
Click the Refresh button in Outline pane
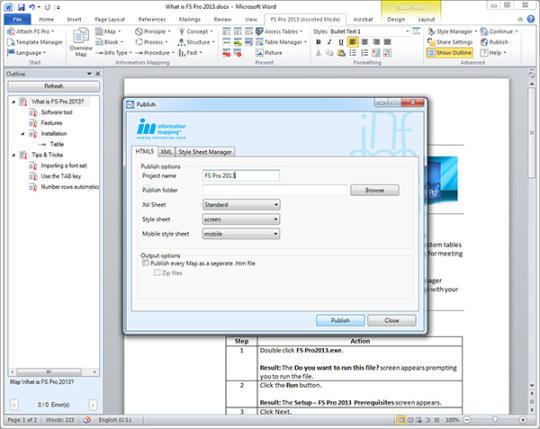click(x=54, y=86)
